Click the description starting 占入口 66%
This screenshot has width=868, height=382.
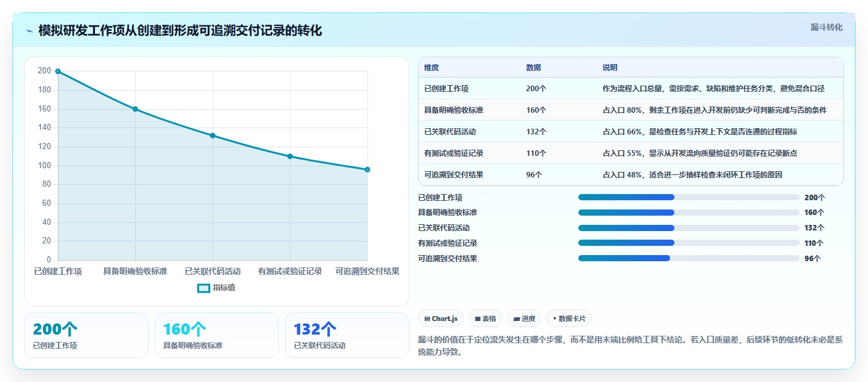700,132
